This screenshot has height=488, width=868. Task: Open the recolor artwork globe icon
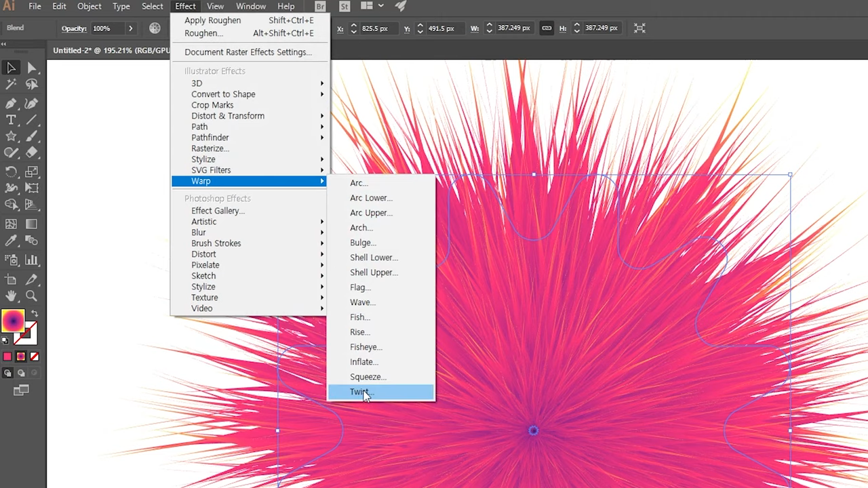(155, 28)
